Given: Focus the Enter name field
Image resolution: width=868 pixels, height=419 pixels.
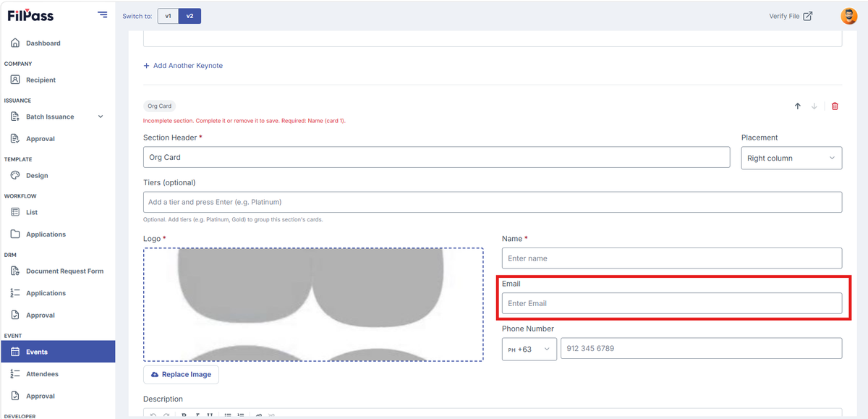Looking at the screenshot, I should point(672,258).
